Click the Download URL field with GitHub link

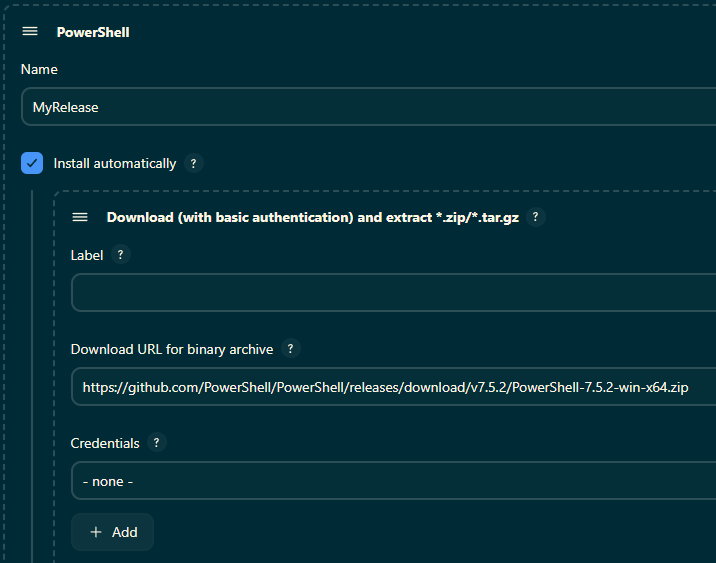coord(390,387)
